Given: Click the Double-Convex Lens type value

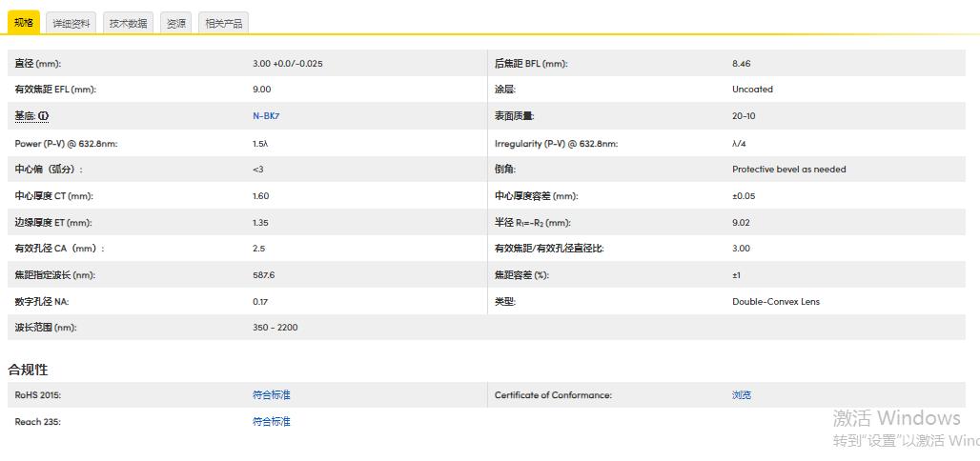Looking at the screenshot, I should 775,302.
